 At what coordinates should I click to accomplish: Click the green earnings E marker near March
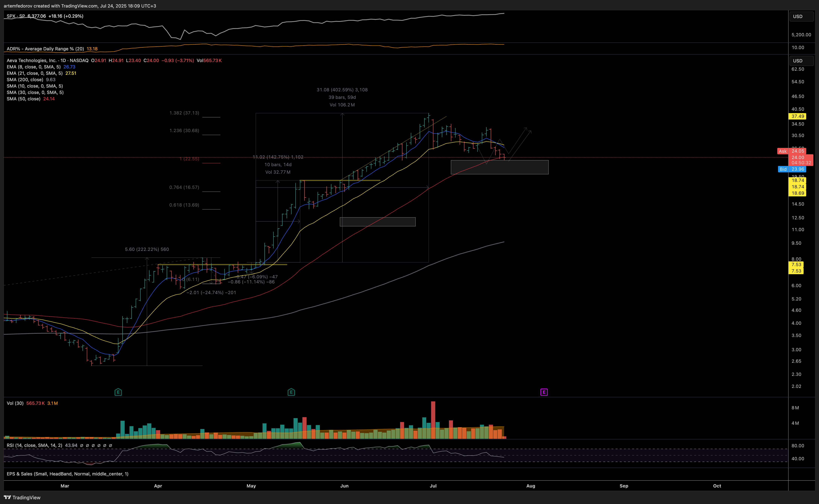coord(118,392)
